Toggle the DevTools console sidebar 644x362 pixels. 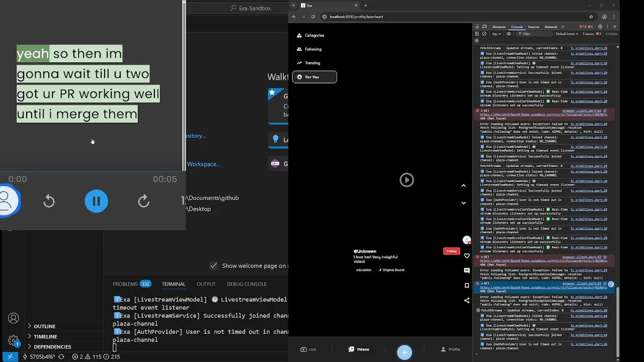point(477,34)
